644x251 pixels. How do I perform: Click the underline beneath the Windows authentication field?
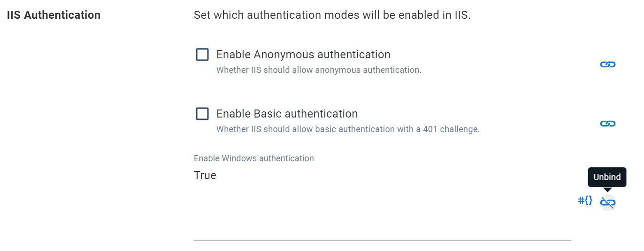(382, 240)
